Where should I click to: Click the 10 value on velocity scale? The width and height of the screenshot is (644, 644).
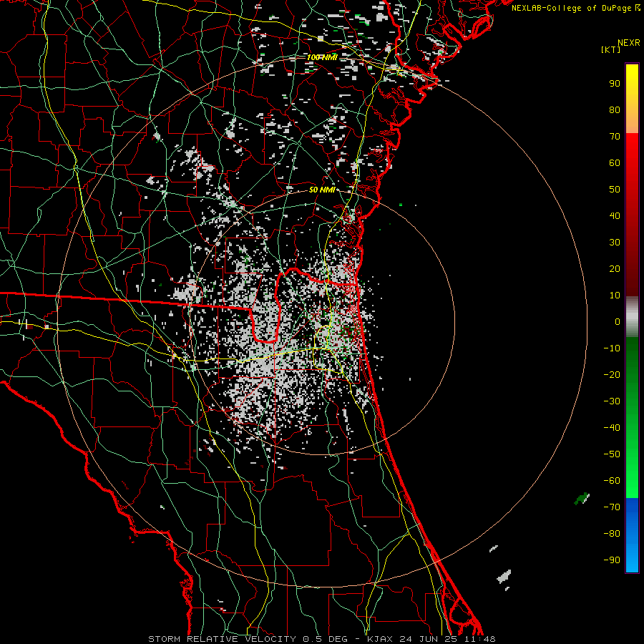pyautogui.click(x=615, y=296)
